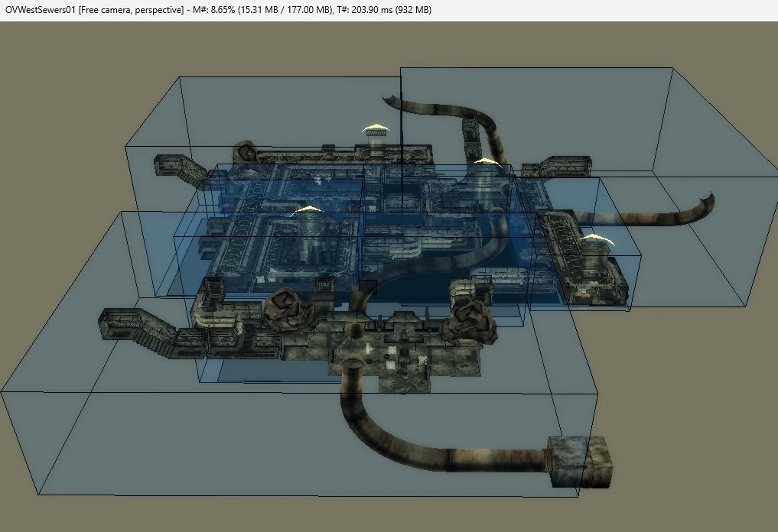Select the open pipe end at top

coord(390,99)
